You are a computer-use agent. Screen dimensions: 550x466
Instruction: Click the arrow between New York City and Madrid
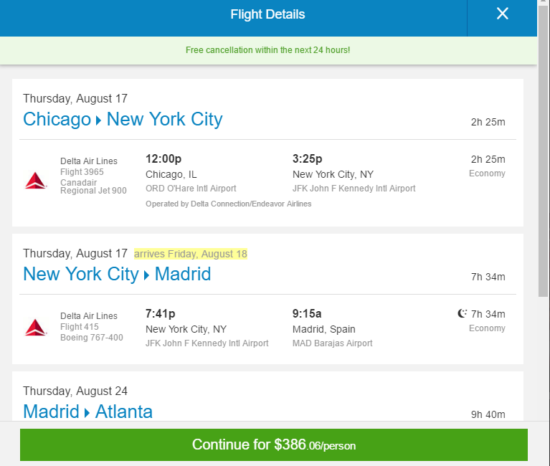147,275
